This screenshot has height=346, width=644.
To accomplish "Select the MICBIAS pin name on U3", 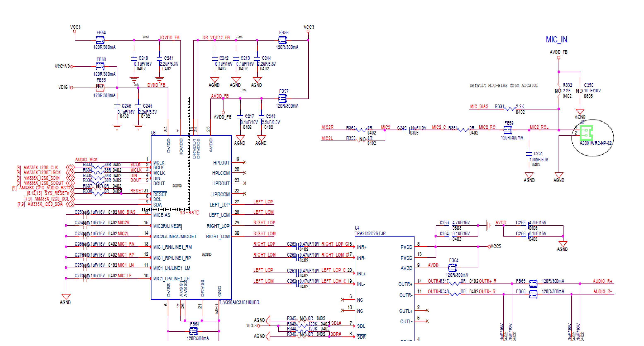I will [161, 215].
